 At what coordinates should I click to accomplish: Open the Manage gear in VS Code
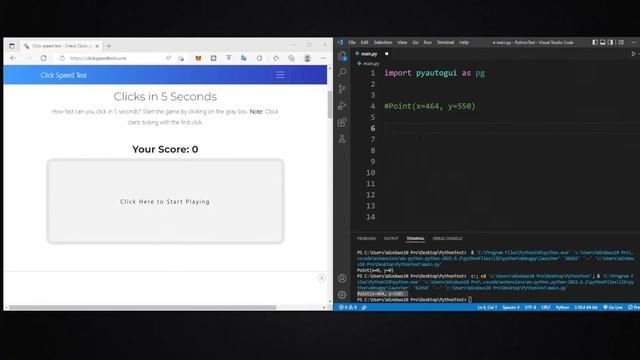pyautogui.click(x=342, y=295)
